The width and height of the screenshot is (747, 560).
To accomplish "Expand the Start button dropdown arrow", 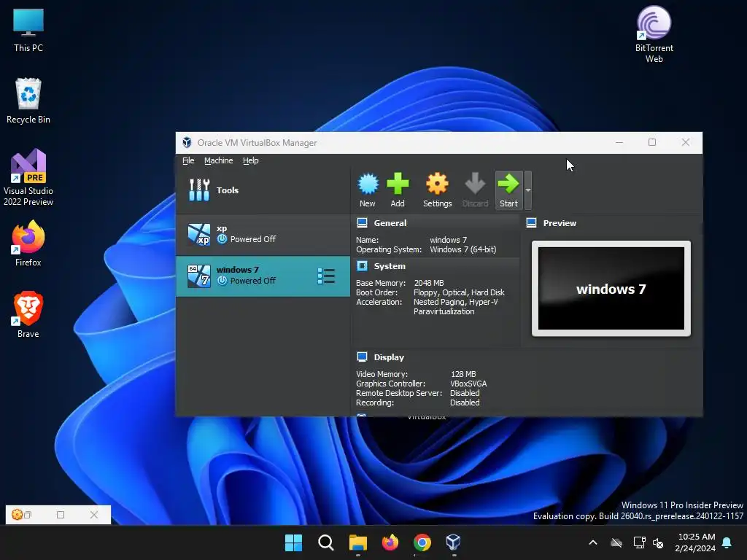I will coord(528,190).
